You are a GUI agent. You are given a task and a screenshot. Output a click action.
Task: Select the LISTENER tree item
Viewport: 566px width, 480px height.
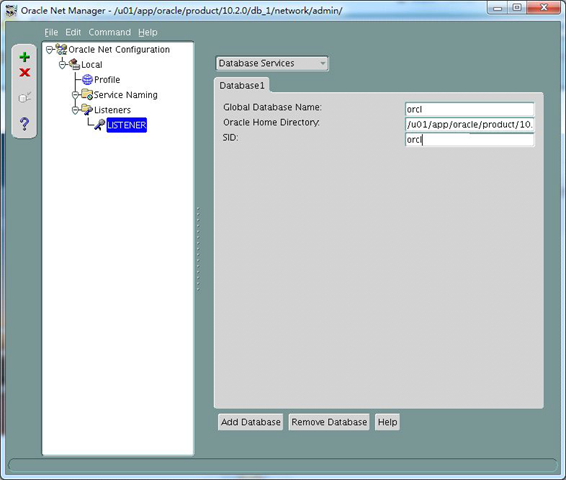[x=127, y=125]
